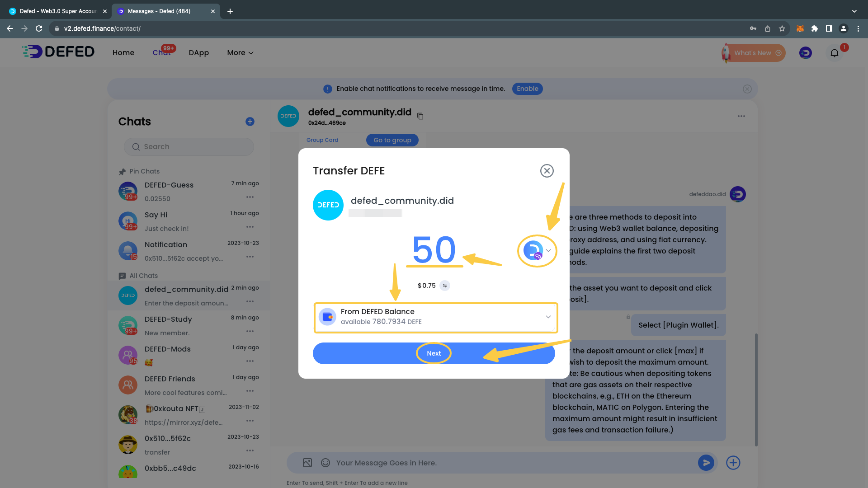Click the transfer amount field showing 50
868x488 pixels.
[434, 250]
